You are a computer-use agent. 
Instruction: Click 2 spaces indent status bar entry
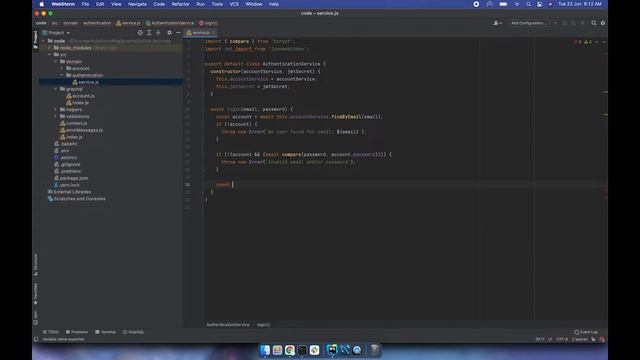click(580, 339)
